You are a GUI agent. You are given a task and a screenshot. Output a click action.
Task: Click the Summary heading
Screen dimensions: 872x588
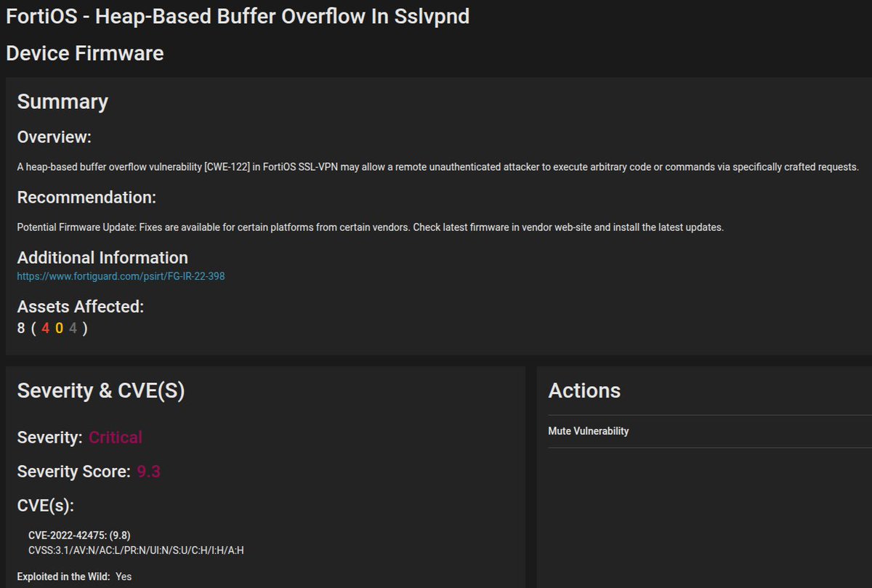pos(62,102)
